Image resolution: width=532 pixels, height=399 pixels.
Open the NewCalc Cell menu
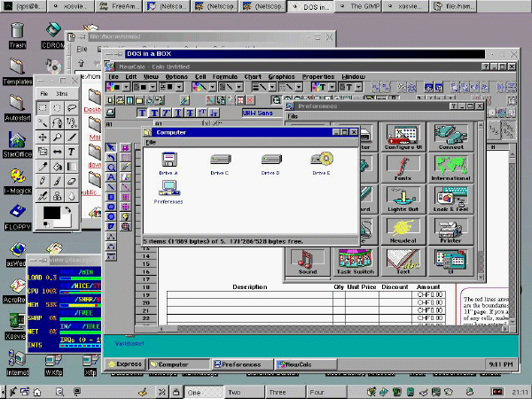(200, 76)
